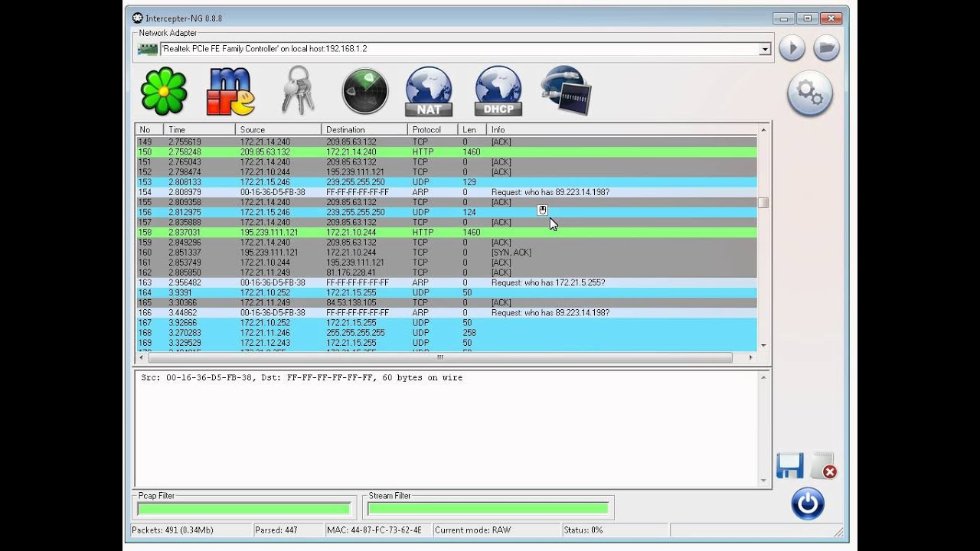
Task: Switch to password mode keys icon
Action: click(x=297, y=90)
